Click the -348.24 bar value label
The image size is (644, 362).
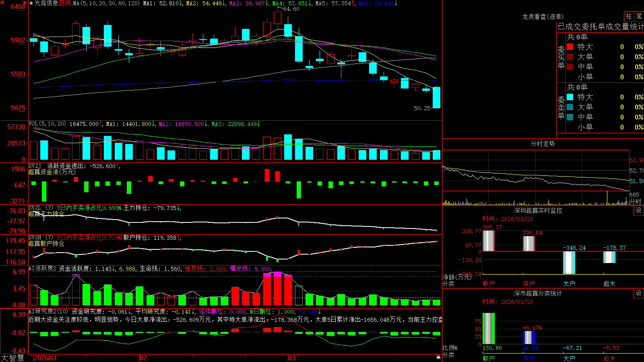574,248
